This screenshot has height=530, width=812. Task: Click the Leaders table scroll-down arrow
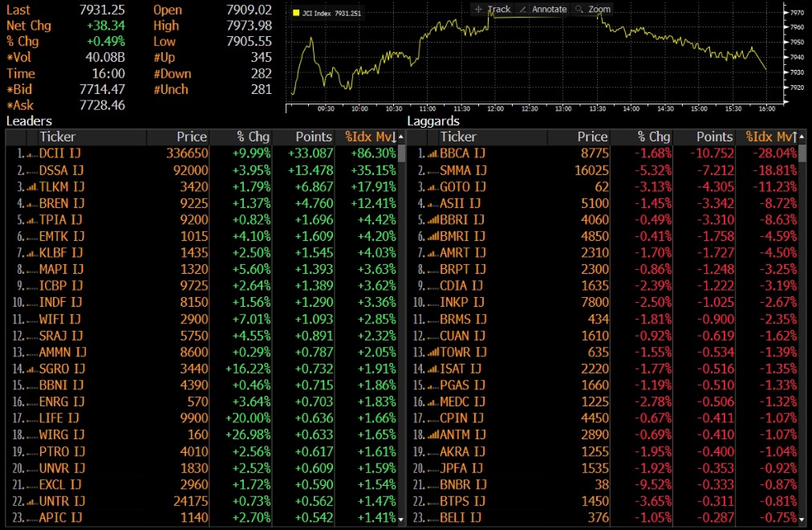pos(401,518)
